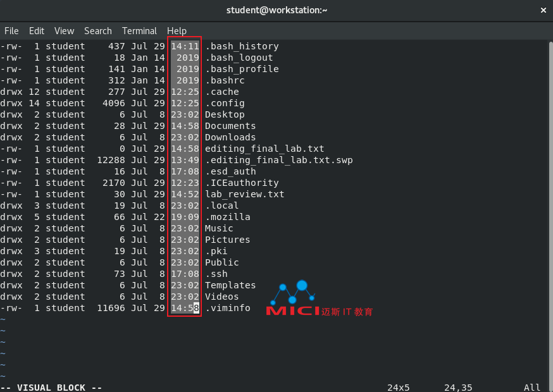Click the All scroll indicator in status line

tap(532, 388)
